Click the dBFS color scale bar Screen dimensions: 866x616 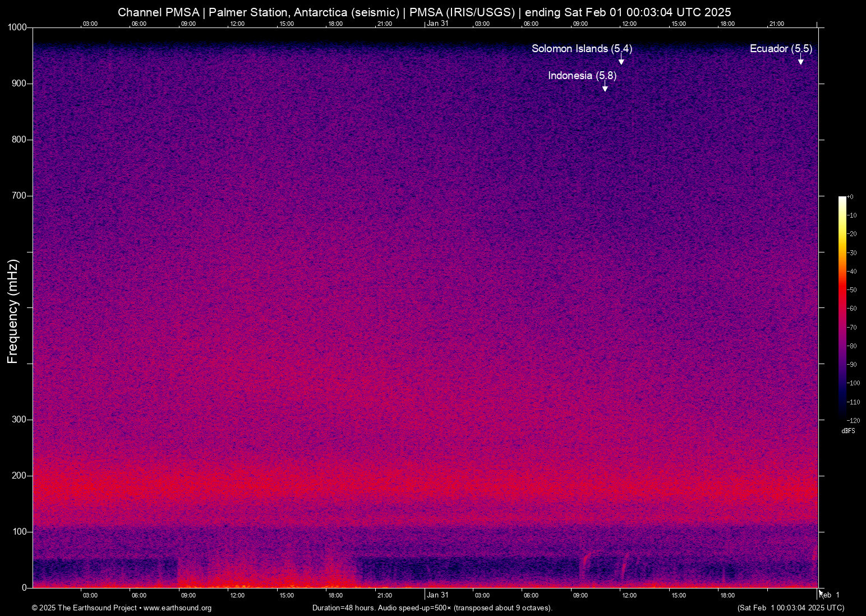pos(842,307)
